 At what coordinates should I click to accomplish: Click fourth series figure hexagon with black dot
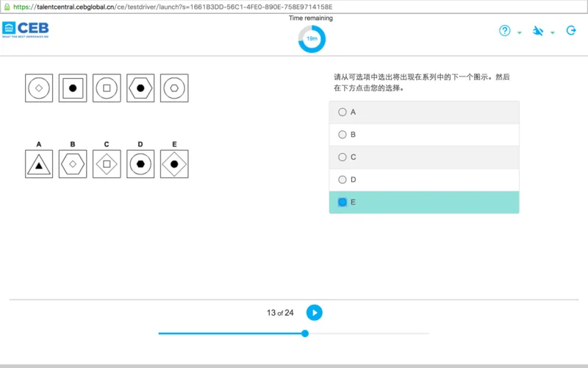(x=140, y=88)
